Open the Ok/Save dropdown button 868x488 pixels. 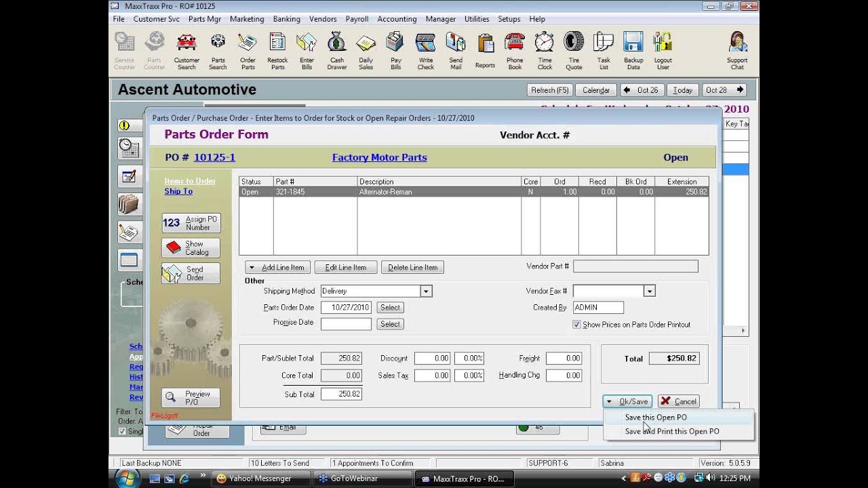click(628, 401)
